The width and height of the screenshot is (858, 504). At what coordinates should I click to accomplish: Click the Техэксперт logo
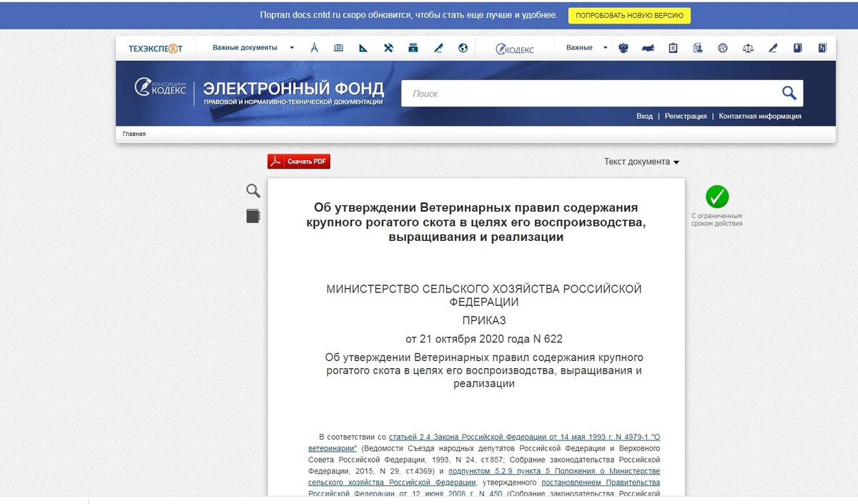tap(155, 49)
